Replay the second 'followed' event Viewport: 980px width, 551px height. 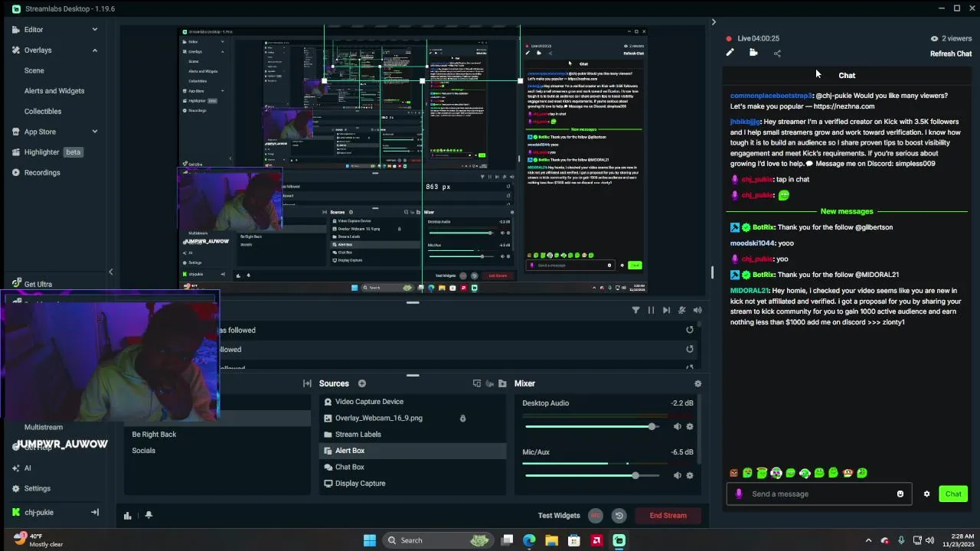[x=690, y=349]
